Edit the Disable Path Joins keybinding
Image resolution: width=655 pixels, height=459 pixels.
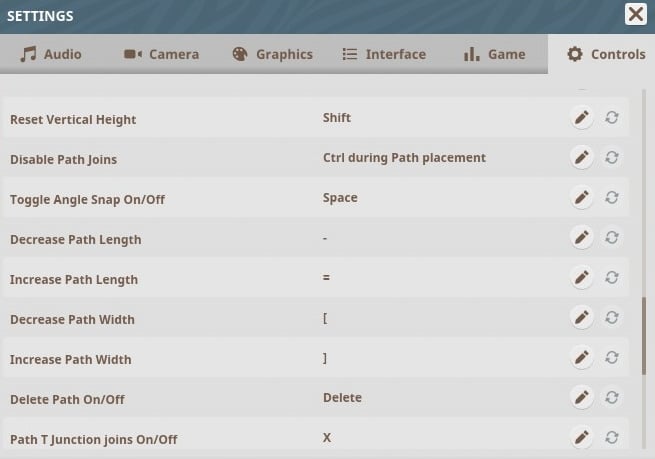581,158
